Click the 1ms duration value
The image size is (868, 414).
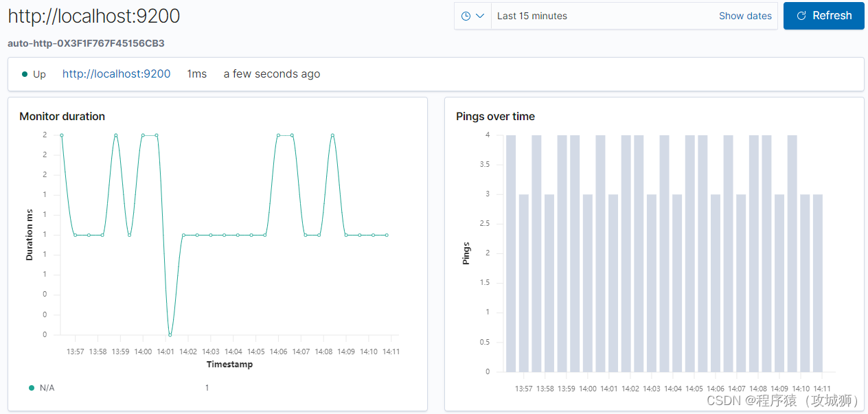click(x=196, y=73)
